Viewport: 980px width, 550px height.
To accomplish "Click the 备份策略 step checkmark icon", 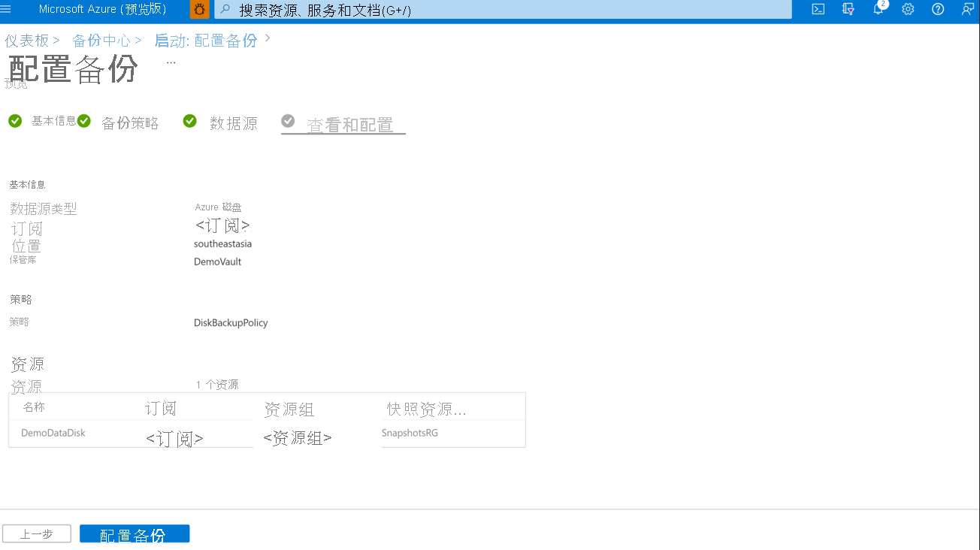I will pos(84,121).
